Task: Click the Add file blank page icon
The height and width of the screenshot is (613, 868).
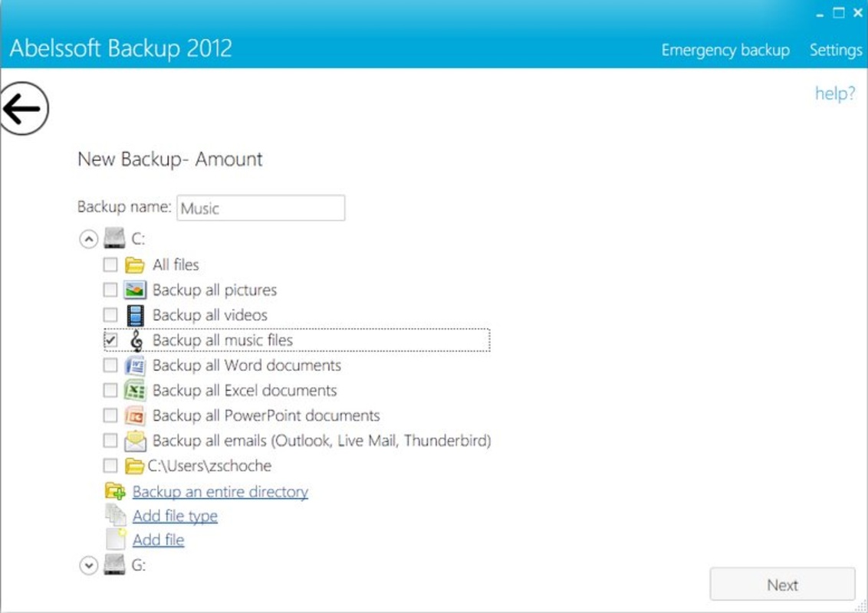Action: click(x=117, y=539)
